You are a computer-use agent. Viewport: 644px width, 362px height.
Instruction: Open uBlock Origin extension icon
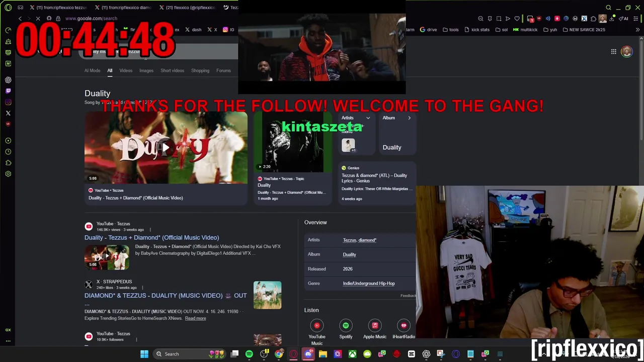coord(539,19)
